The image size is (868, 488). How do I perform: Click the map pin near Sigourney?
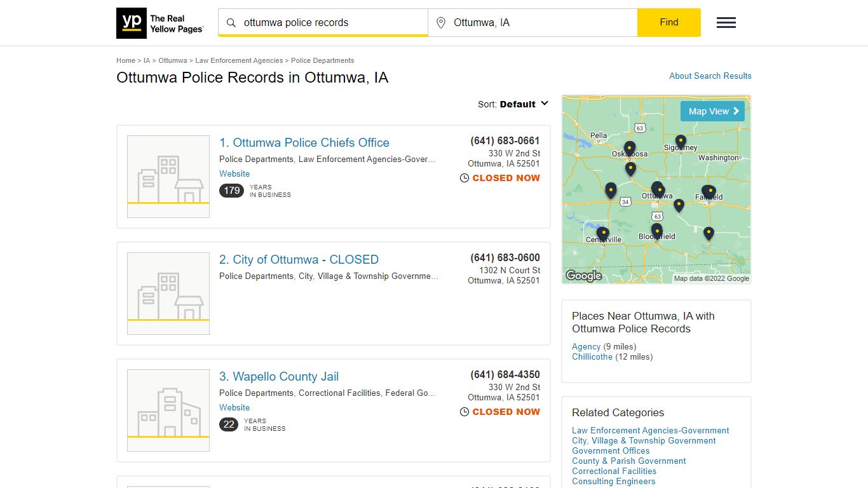[x=681, y=142]
